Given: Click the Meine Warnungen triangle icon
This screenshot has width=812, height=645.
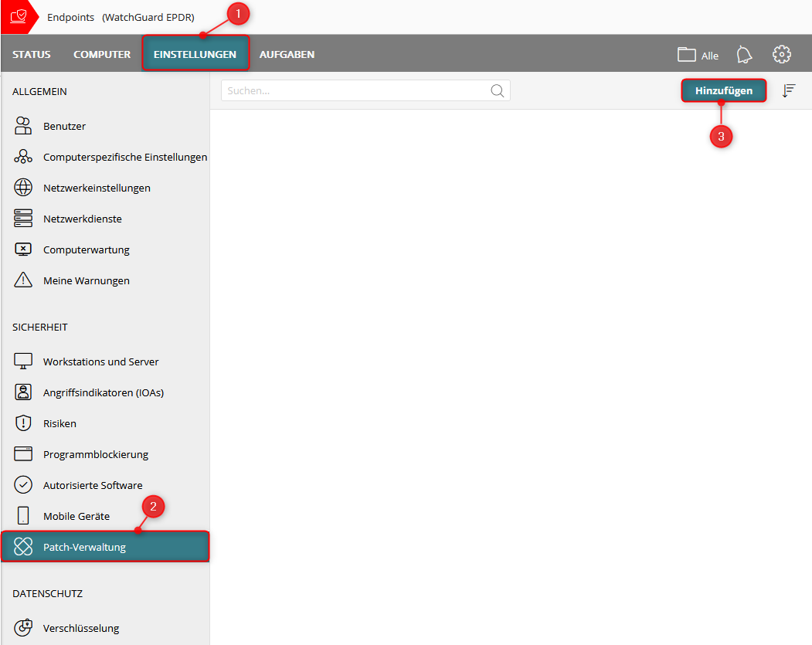Looking at the screenshot, I should pos(23,280).
